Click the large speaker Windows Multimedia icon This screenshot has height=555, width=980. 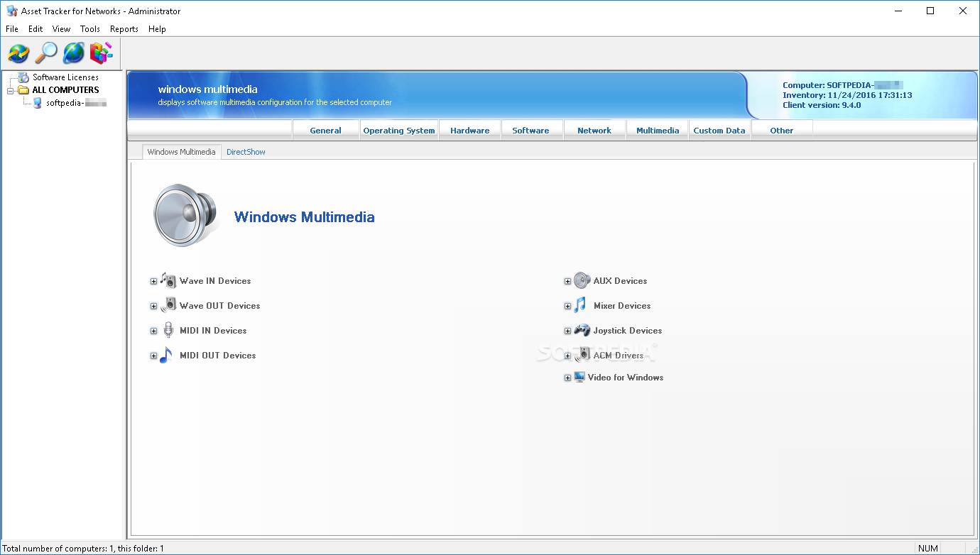click(185, 215)
